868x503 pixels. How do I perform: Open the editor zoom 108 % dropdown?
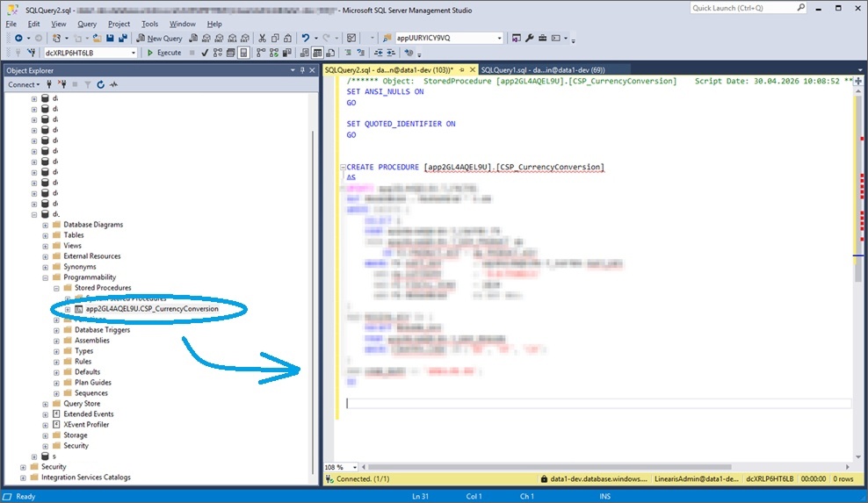tap(354, 467)
